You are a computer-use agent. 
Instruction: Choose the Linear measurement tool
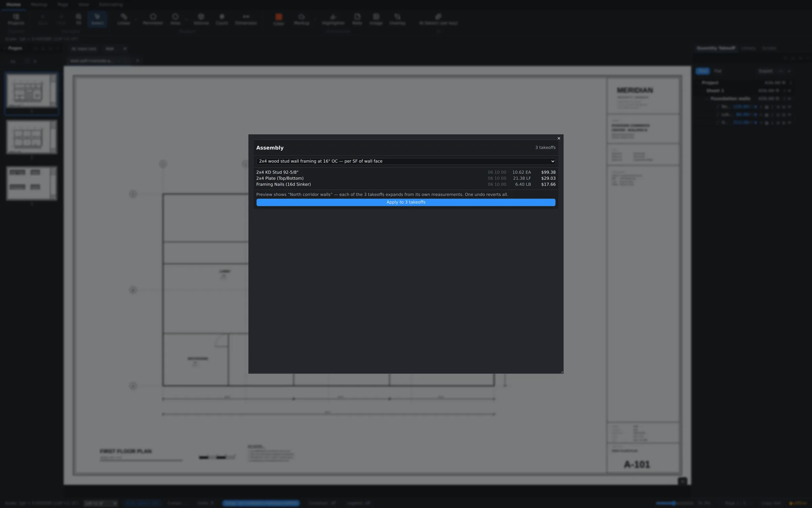pos(123,19)
